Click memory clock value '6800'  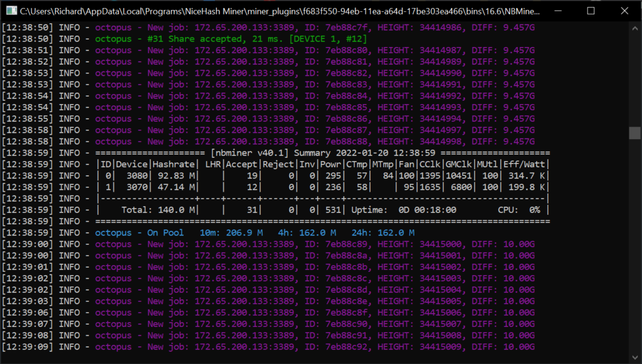click(x=461, y=187)
